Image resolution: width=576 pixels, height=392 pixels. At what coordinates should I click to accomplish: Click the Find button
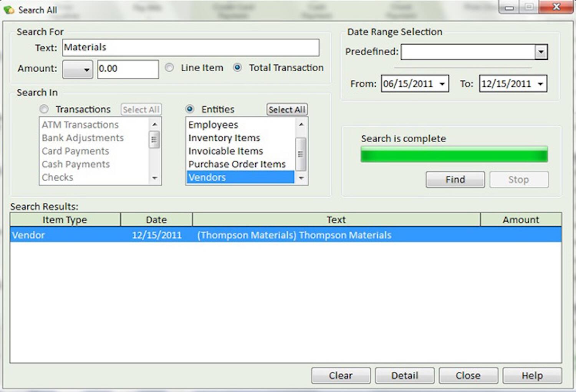(x=455, y=179)
